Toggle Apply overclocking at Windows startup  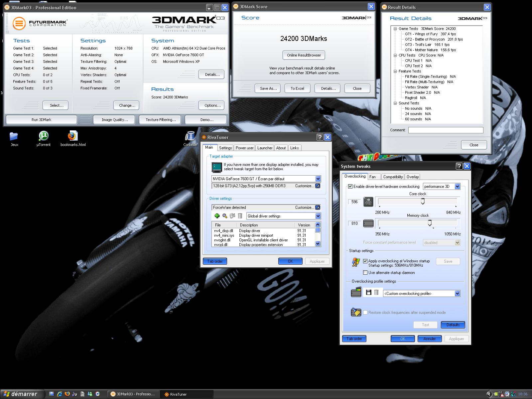tap(365, 261)
